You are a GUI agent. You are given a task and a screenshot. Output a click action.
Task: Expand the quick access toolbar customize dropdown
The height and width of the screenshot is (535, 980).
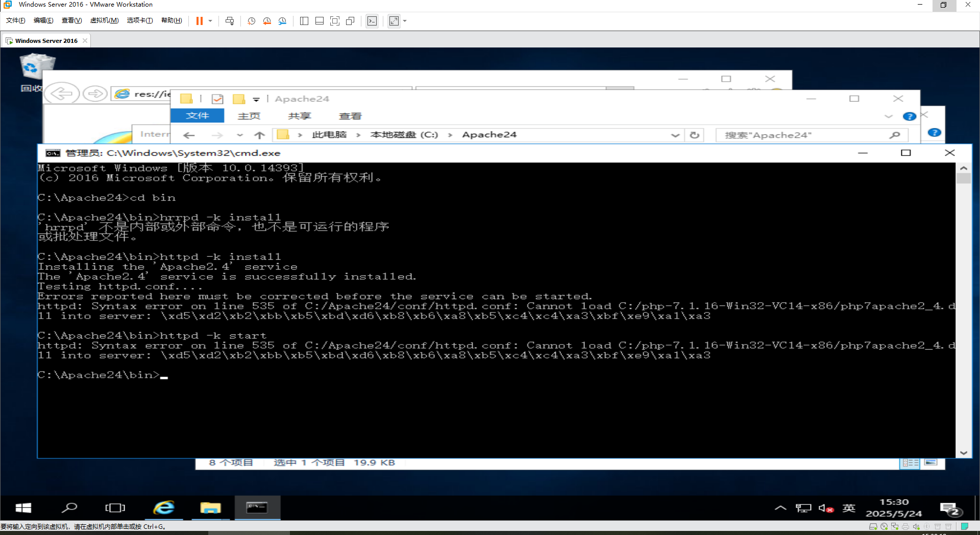click(x=256, y=100)
